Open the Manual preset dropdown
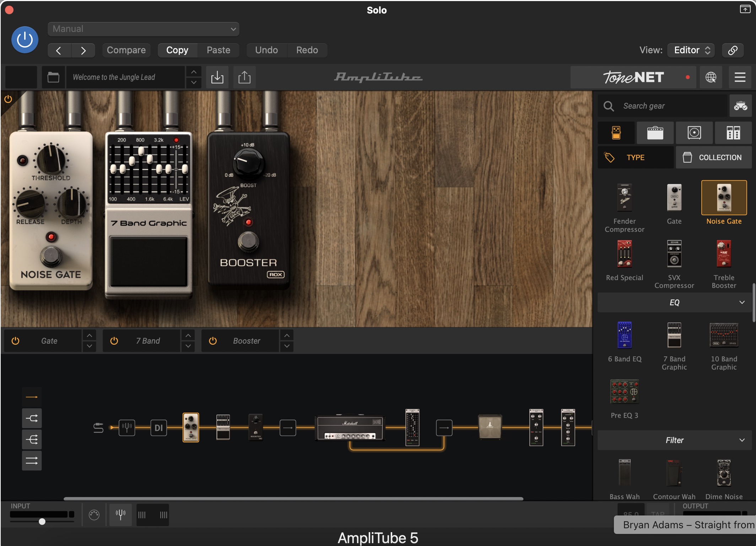The image size is (756, 546). [x=144, y=29]
